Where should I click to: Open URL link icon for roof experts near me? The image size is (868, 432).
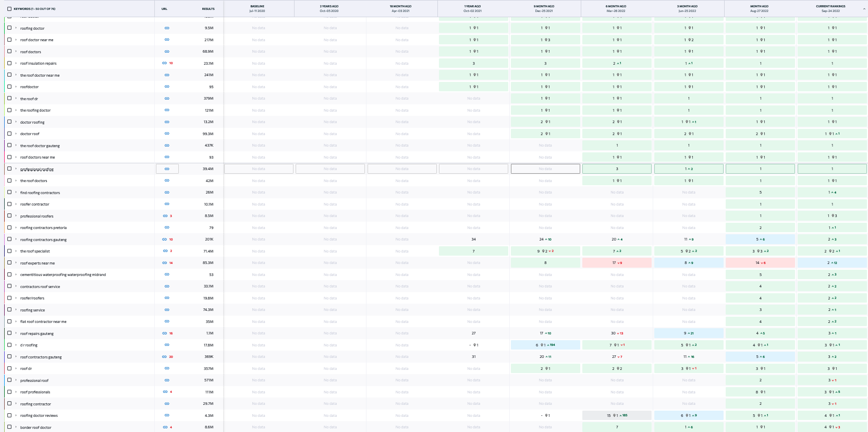[165, 263]
